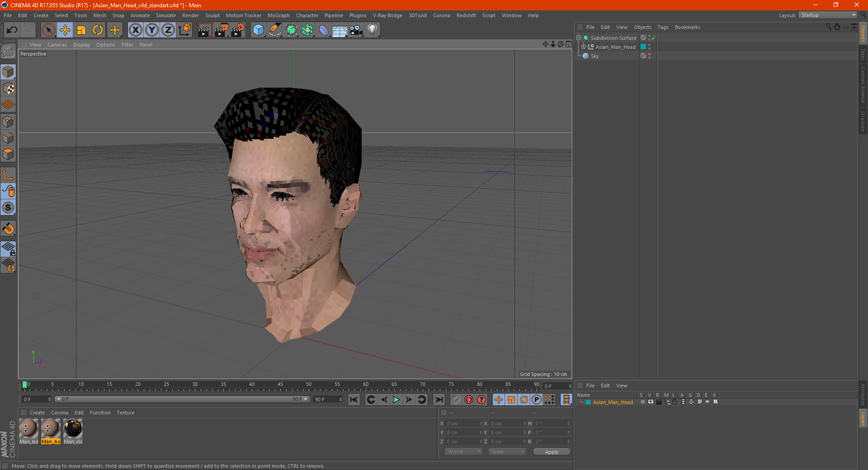The height and width of the screenshot is (470, 868).
Task: Open the vertical Structure tab
Action: 863,121
